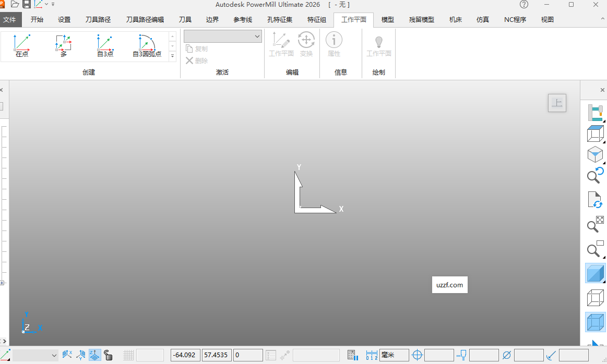Screen dimensions: 607x364
Task: Click the X coordinate input field
Action: coord(185,355)
